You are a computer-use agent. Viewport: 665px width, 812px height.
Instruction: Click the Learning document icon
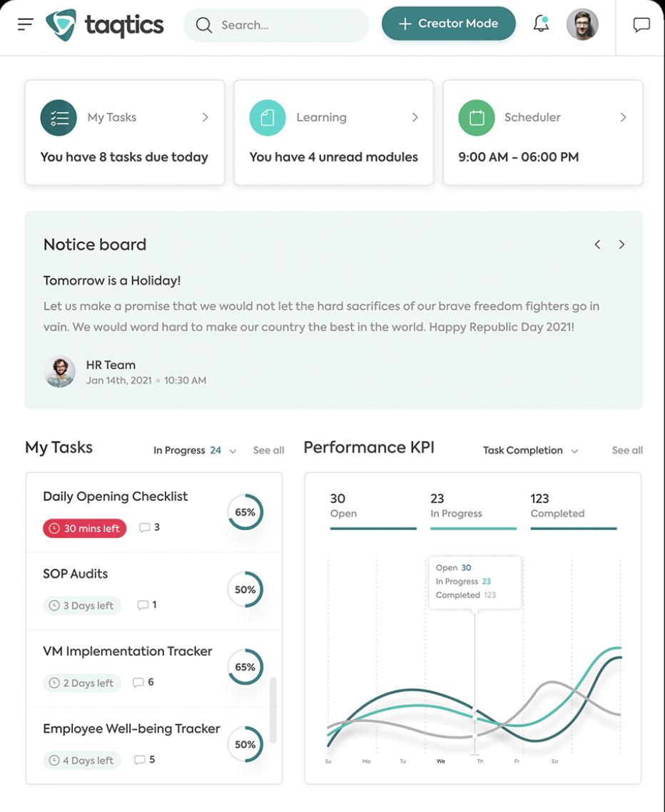[x=268, y=118]
